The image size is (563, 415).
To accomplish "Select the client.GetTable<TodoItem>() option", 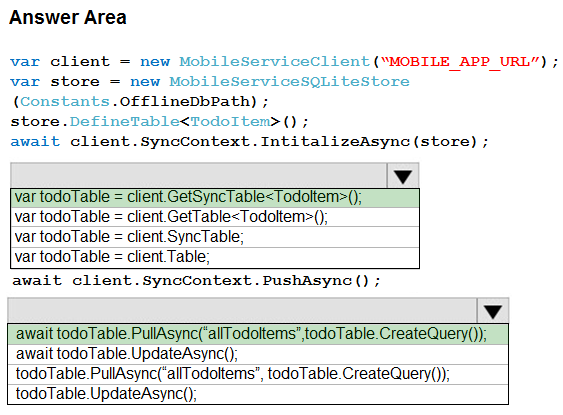I will (x=215, y=217).
